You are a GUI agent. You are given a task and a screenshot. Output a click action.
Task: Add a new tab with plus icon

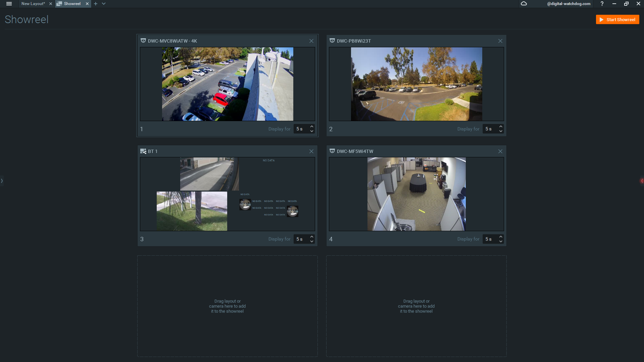[96, 4]
